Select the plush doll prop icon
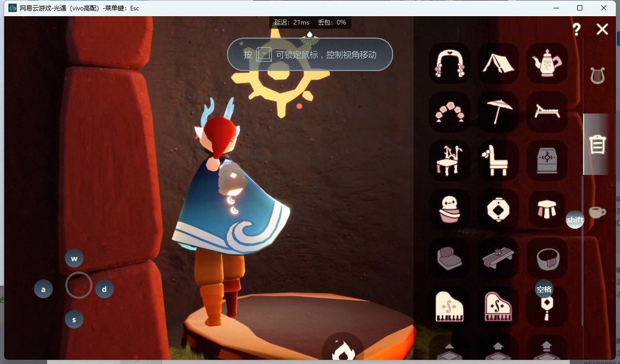 pyautogui.click(x=450, y=209)
